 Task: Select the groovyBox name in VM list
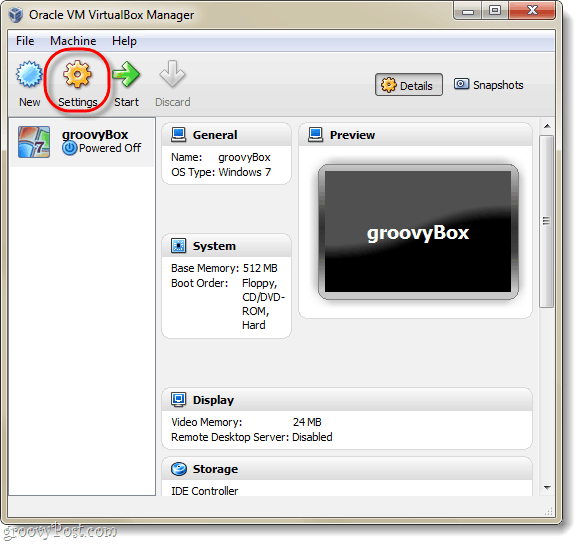95,135
